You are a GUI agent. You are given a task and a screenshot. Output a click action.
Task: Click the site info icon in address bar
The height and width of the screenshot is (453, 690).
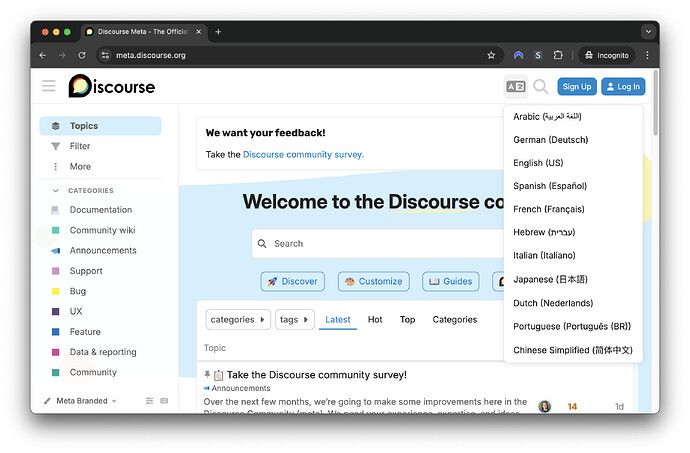(105, 55)
